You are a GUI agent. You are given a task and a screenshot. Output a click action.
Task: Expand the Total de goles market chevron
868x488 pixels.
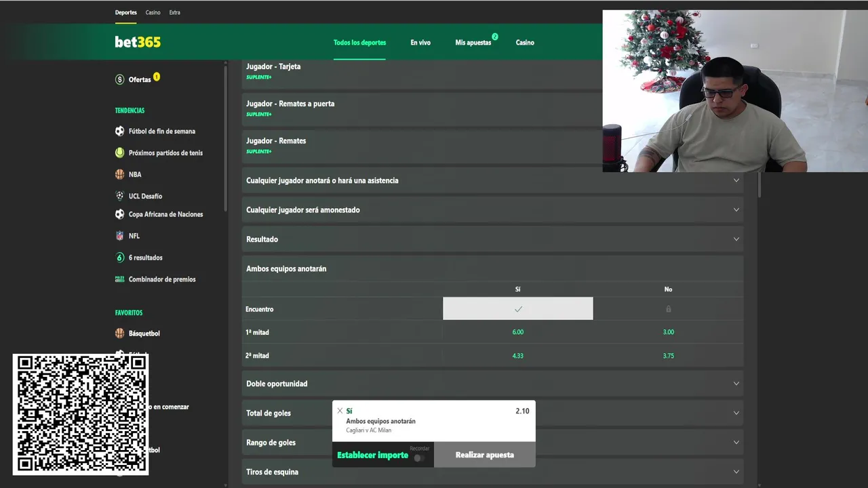coord(736,413)
